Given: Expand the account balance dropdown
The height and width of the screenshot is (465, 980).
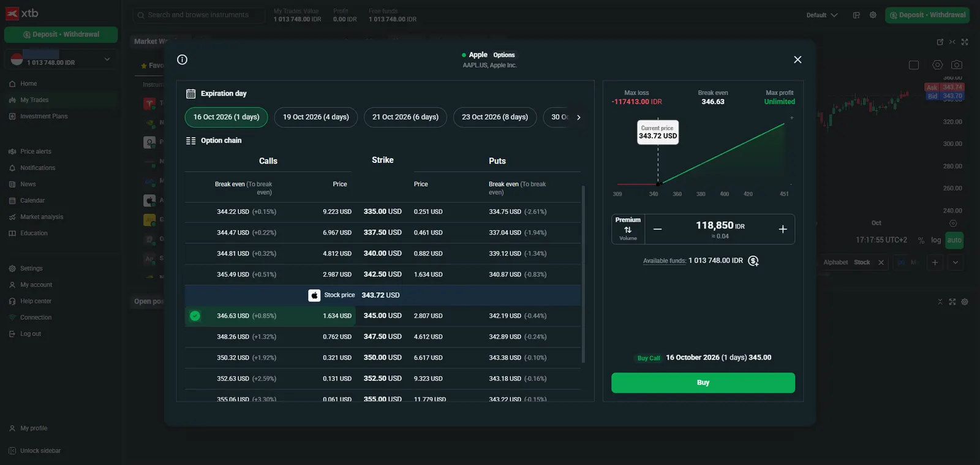Looking at the screenshot, I should [x=107, y=59].
